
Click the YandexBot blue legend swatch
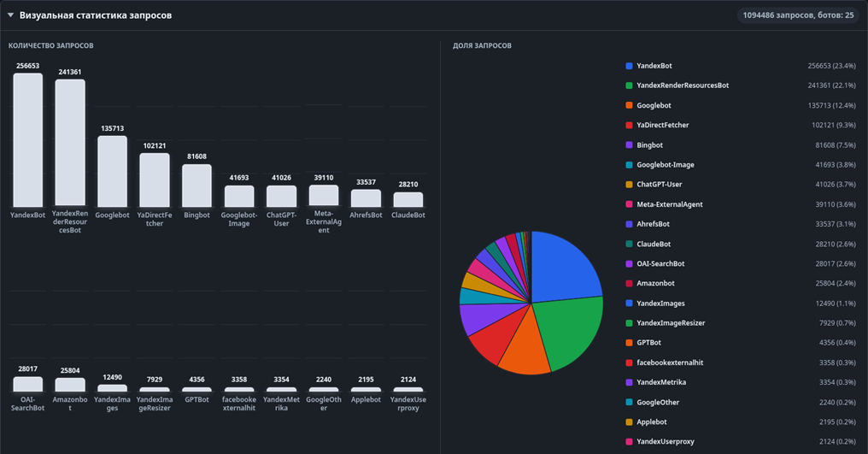point(629,66)
